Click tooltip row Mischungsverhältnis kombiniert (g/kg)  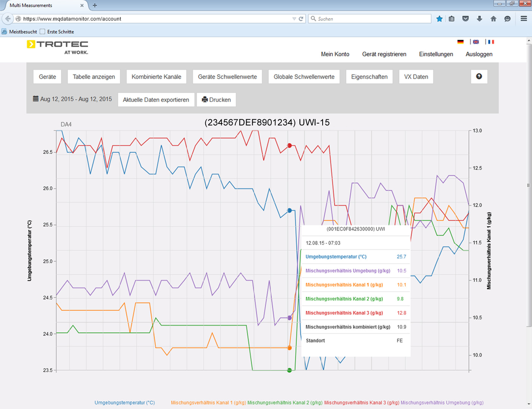pos(356,327)
